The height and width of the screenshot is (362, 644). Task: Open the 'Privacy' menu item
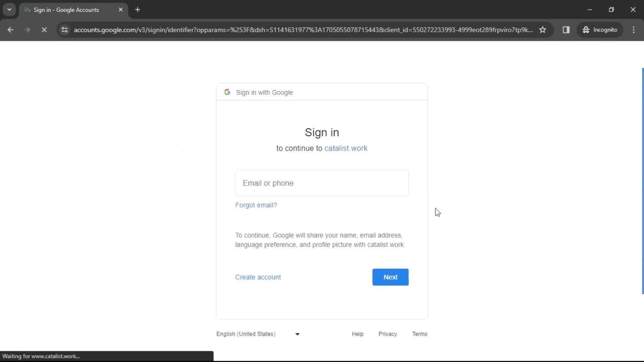(x=388, y=334)
